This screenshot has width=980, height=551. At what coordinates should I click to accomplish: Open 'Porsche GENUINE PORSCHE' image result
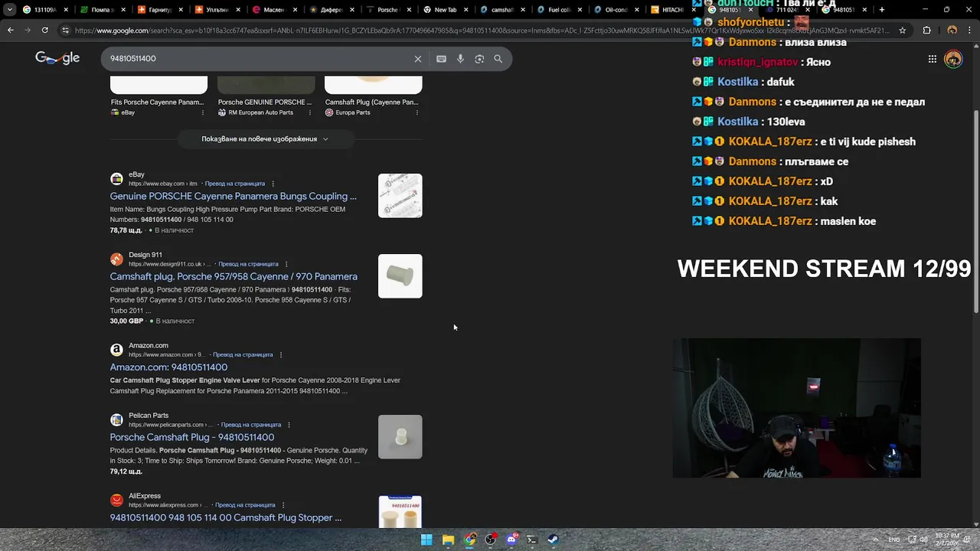click(266, 96)
